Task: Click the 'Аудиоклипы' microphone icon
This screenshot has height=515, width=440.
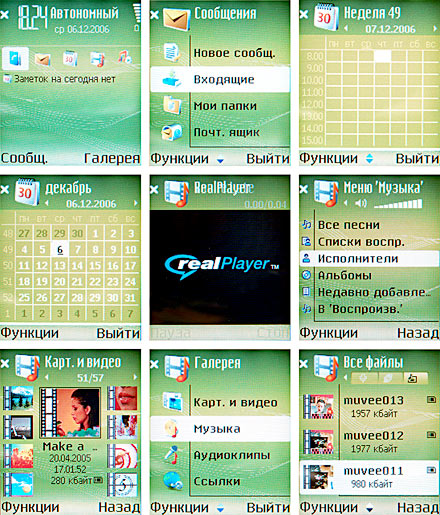Action: [x=173, y=455]
